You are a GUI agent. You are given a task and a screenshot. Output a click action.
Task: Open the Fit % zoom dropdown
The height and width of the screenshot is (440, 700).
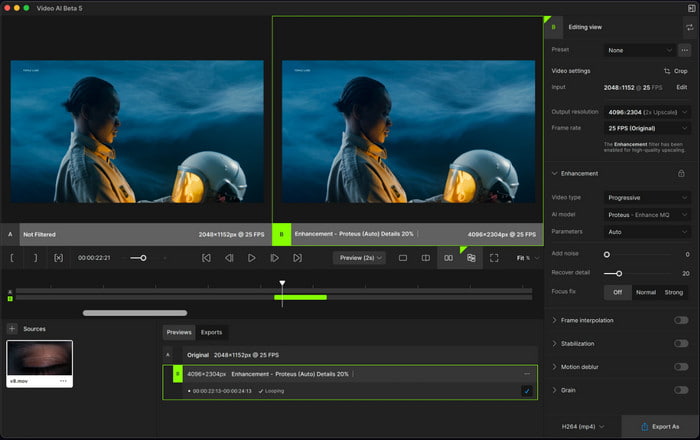click(528, 258)
